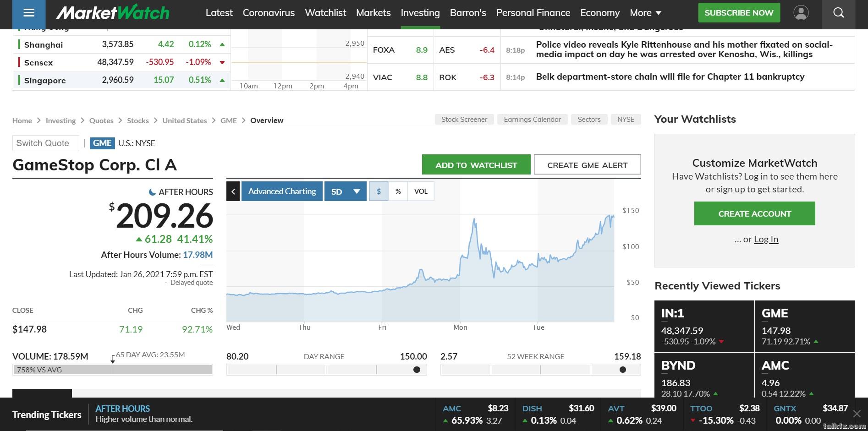Screen dimensions: 868x431
Task: Open the More menu dropdown
Action: pos(645,13)
